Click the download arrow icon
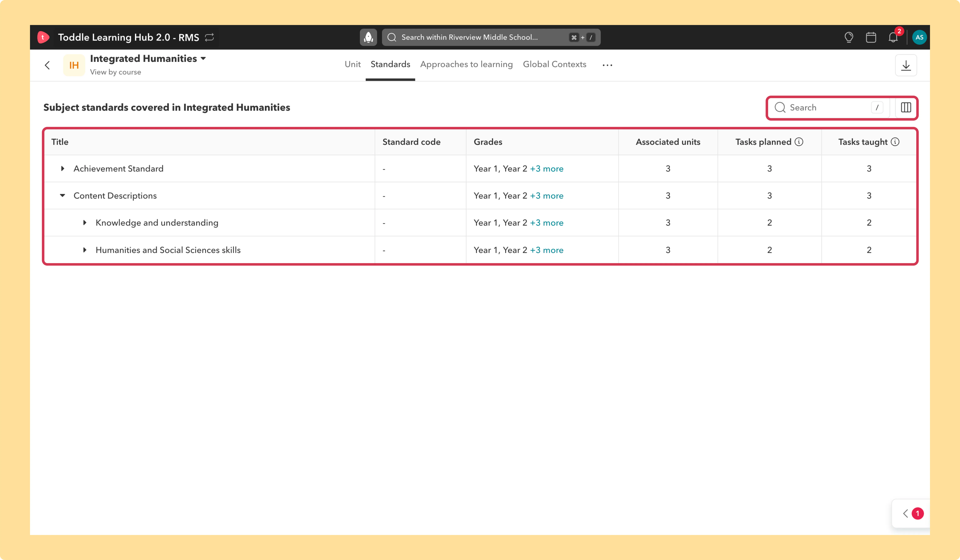The height and width of the screenshot is (560, 960). (906, 65)
